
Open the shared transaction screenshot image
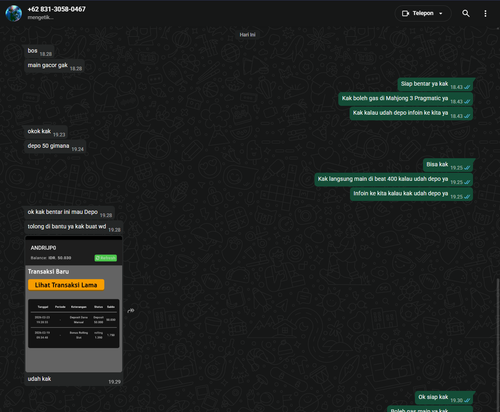74,304
